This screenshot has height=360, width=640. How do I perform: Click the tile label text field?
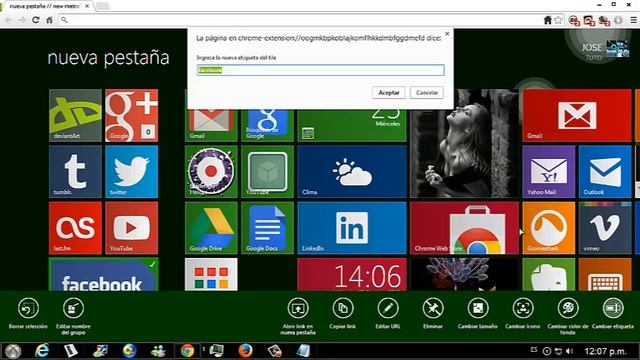coord(320,70)
